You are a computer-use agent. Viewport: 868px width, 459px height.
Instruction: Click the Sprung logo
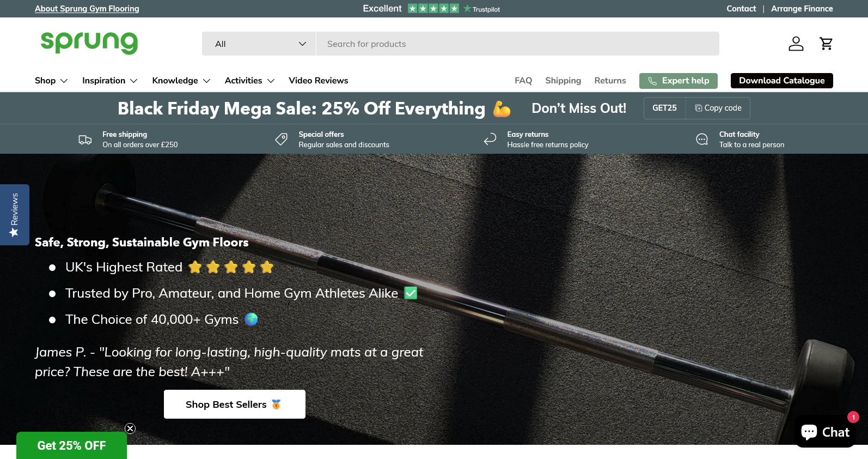(x=89, y=43)
